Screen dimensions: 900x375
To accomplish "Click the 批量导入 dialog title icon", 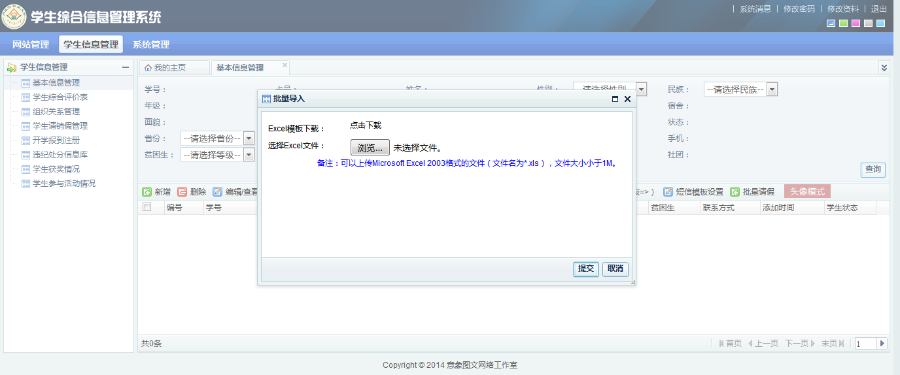I will [x=266, y=99].
